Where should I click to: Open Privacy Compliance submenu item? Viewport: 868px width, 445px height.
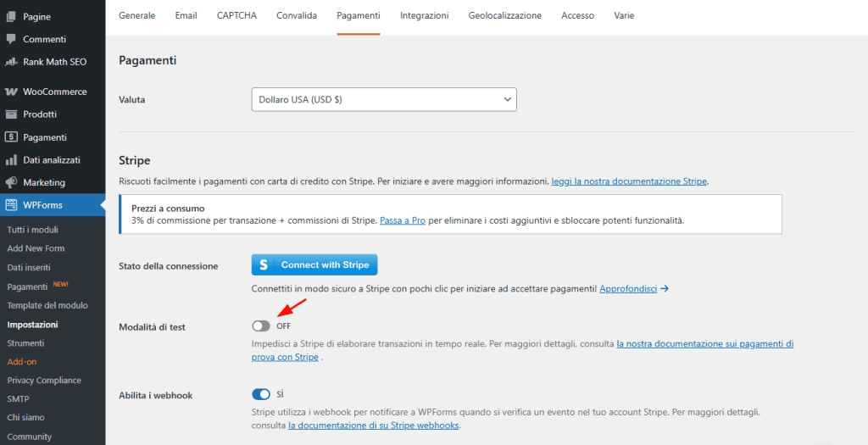click(x=44, y=381)
